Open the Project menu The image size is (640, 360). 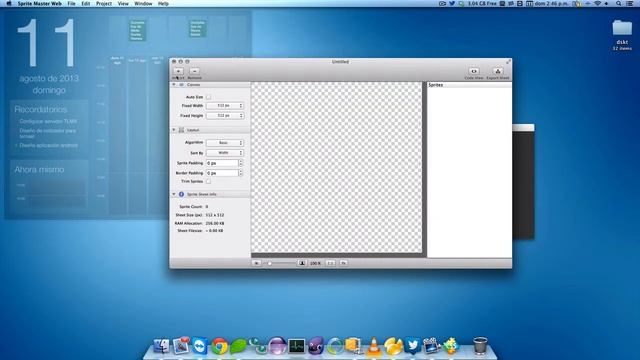[104, 3]
